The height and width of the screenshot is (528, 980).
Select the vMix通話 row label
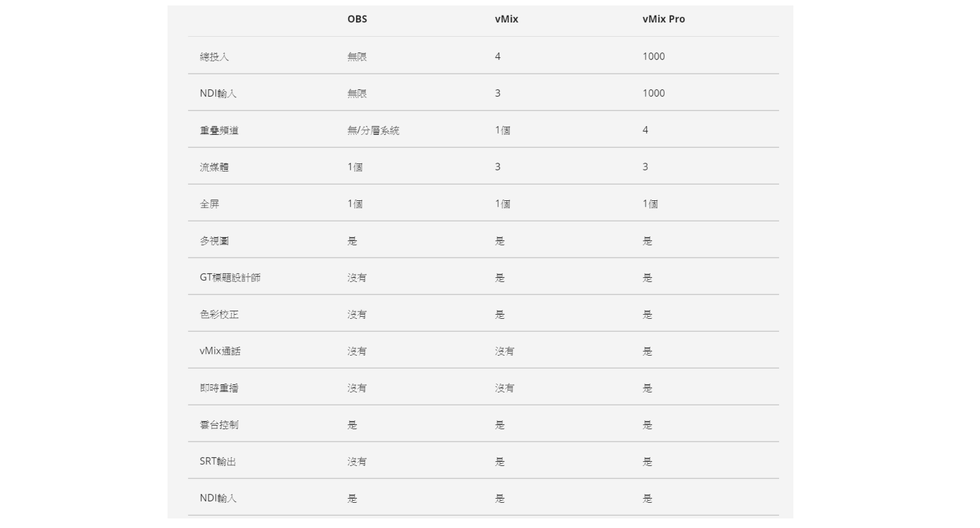220,351
